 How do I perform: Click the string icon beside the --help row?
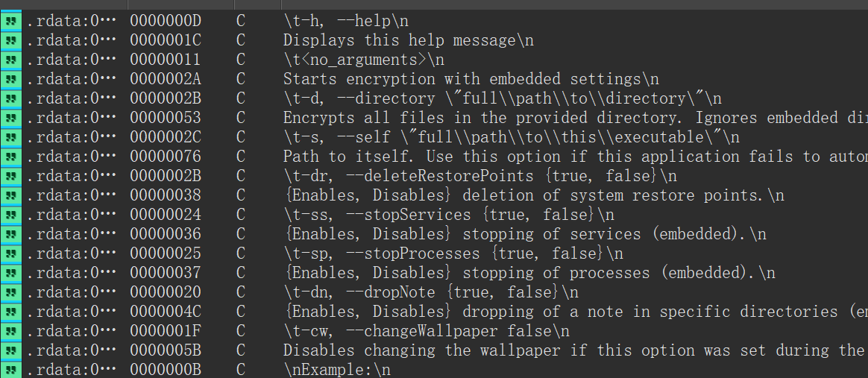point(11,21)
